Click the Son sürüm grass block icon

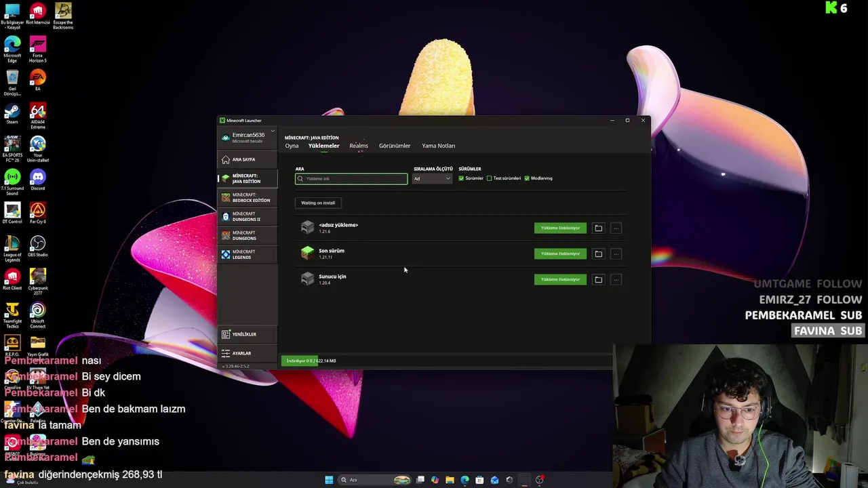click(308, 253)
